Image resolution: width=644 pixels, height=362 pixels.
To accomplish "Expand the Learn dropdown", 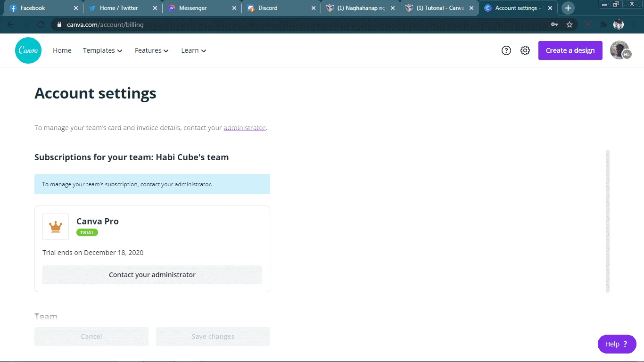I will tap(194, 50).
